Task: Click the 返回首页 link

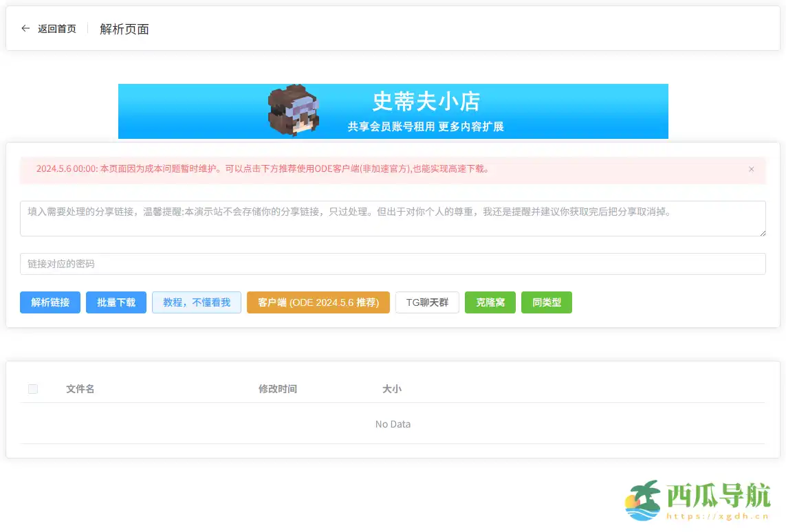Action: (57, 29)
